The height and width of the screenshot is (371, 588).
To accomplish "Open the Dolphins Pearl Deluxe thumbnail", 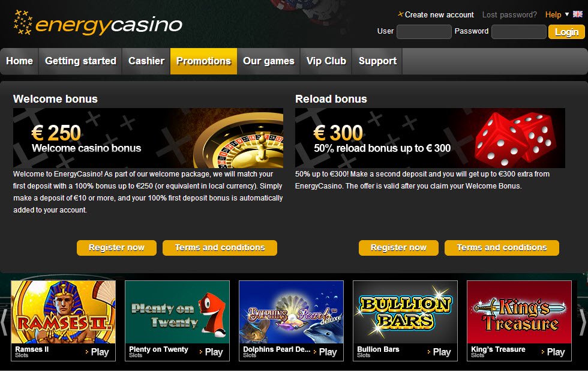I will pos(292,312).
